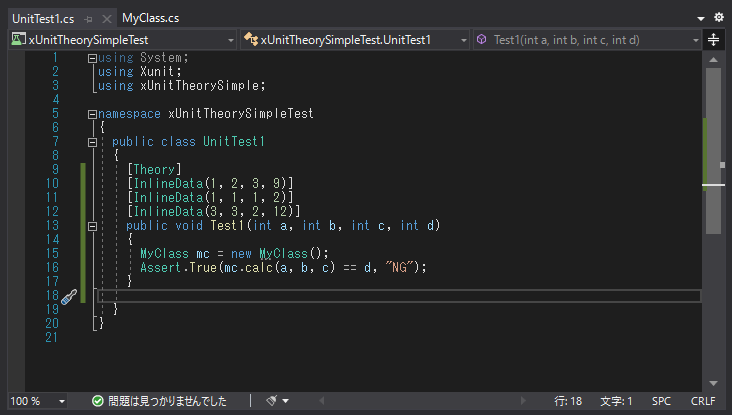Viewport: 732px width, 415px height.
Task: Open the xUnitTheorySimpleTest project dropdown
Action: pos(231,40)
